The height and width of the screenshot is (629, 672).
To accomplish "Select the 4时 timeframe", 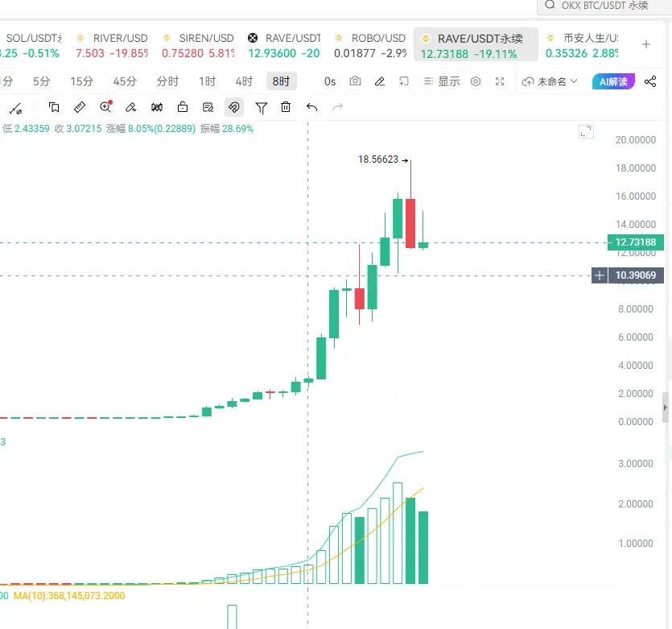I will (244, 81).
